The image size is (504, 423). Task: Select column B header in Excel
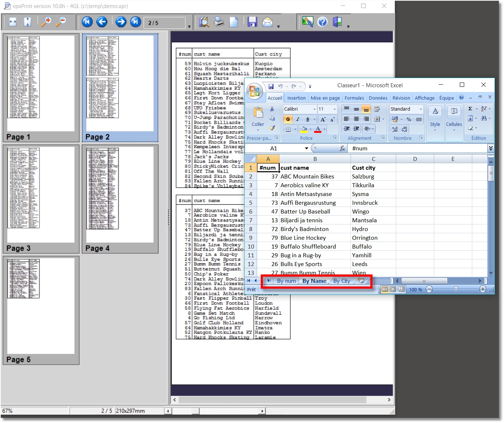tap(315, 159)
